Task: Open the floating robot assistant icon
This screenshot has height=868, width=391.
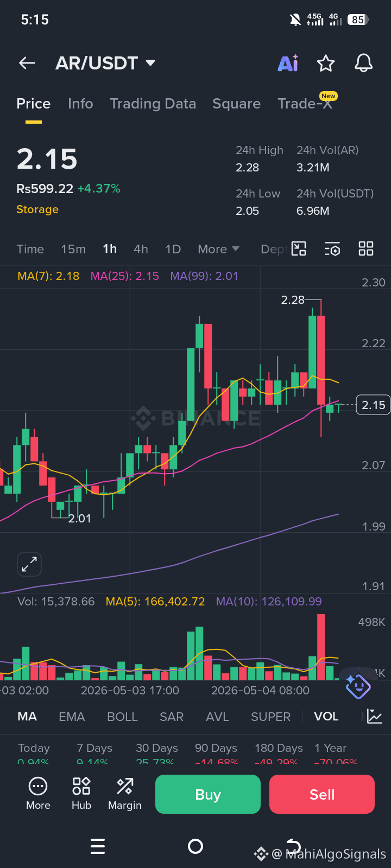Action: tap(358, 686)
